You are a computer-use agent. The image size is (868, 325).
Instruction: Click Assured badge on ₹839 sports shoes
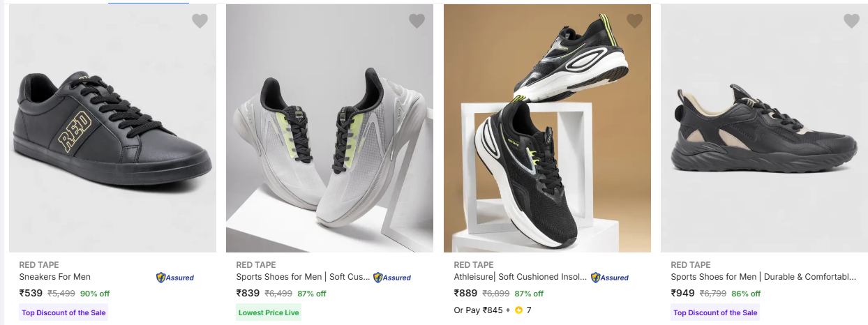pos(392,278)
